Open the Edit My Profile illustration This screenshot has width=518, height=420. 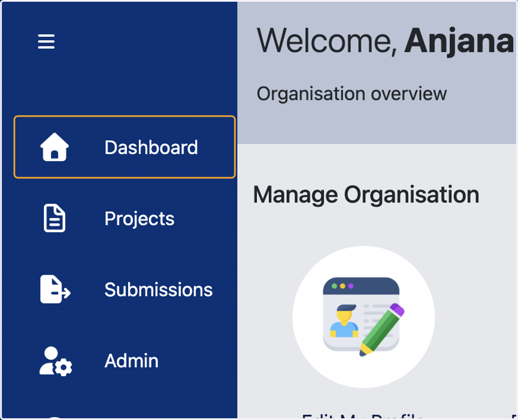point(363,317)
